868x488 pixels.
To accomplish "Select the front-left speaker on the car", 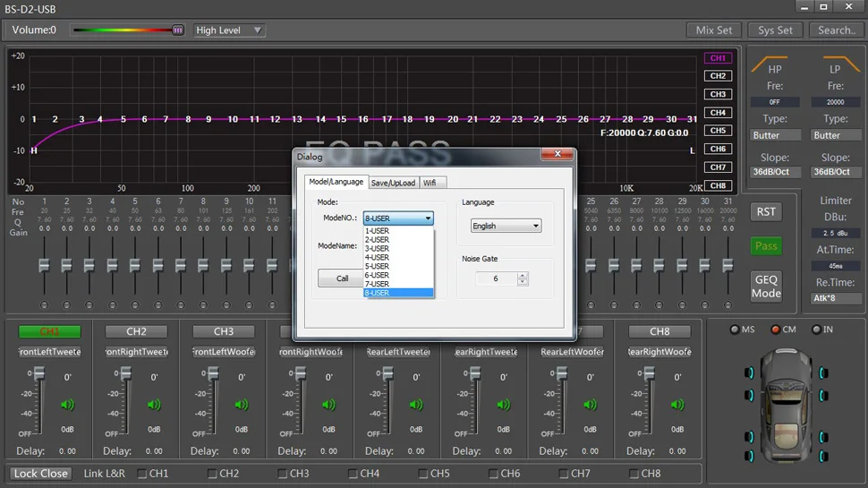I will [748, 372].
